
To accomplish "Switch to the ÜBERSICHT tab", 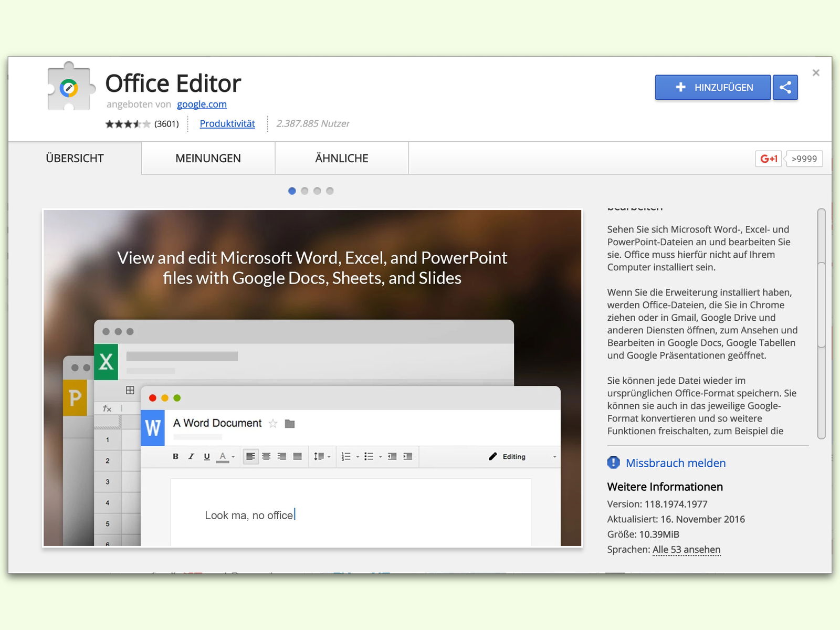I will coord(75,158).
